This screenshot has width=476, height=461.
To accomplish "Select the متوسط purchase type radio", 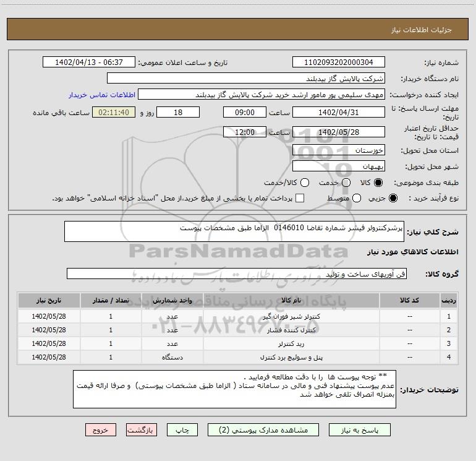I will (357, 198).
